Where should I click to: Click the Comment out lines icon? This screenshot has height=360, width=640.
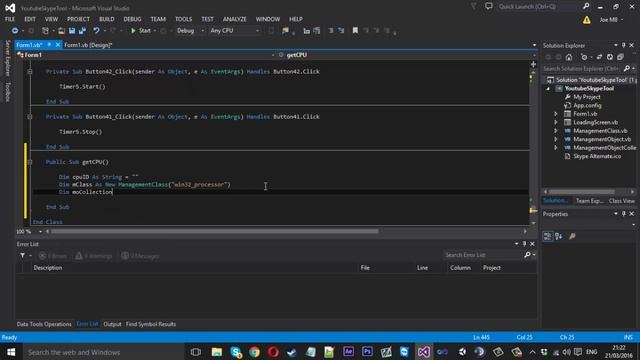click(331, 31)
